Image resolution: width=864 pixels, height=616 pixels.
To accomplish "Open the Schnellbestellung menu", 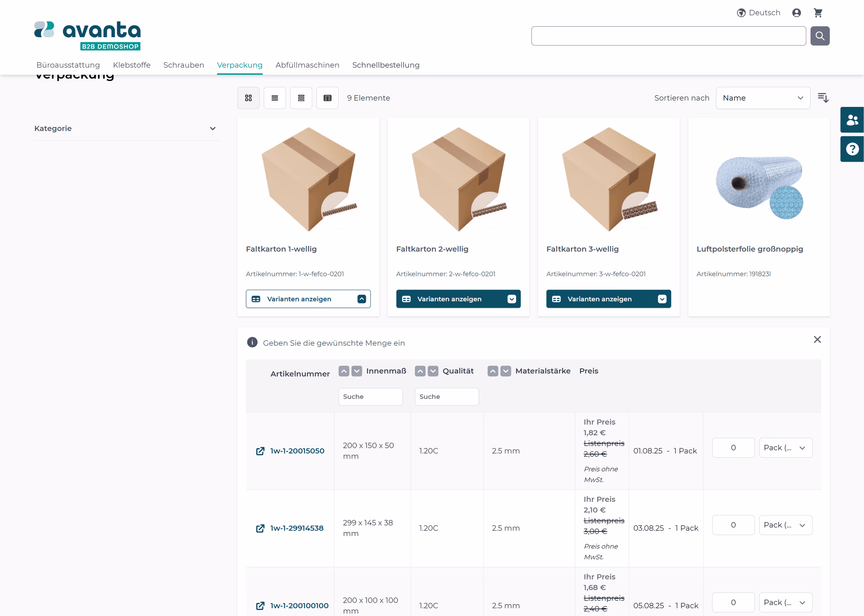I will point(386,65).
